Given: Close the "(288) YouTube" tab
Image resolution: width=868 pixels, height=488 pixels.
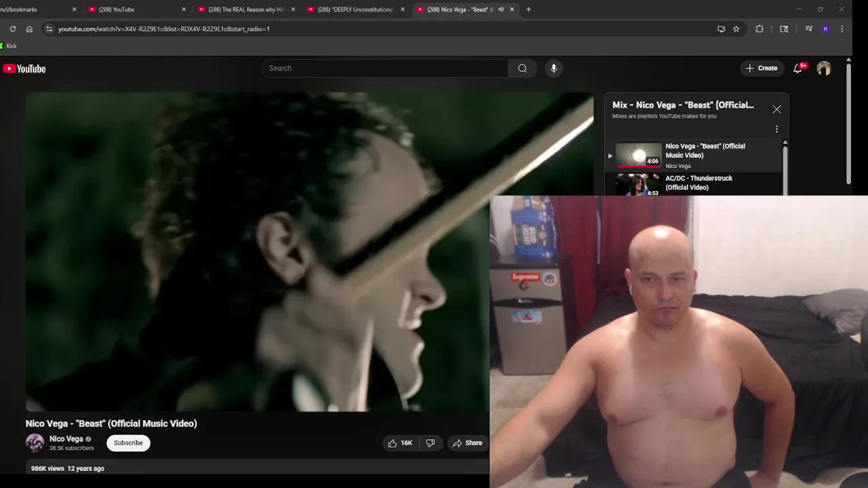Looking at the screenshot, I should (184, 9).
